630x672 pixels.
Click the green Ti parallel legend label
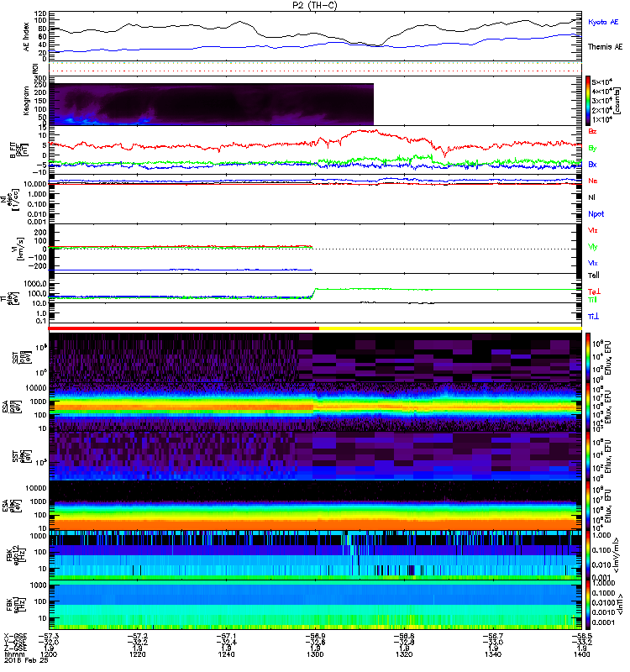click(592, 300)
